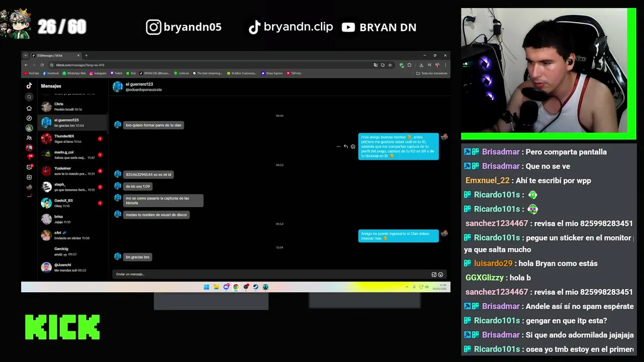The image size is (644, 362).
Task: Open the steph_ conversation
Action: click(x=73, y=187)
